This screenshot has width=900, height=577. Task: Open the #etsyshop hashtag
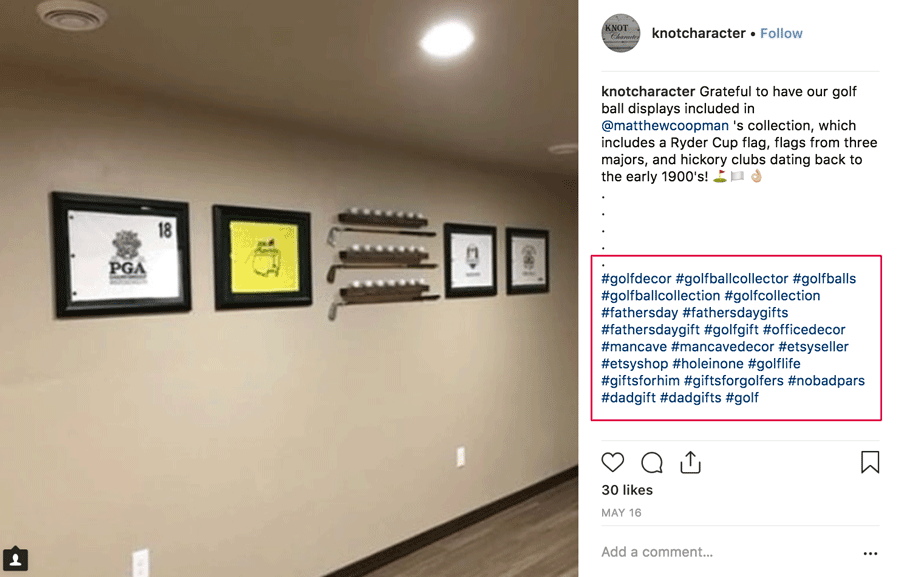635,363
